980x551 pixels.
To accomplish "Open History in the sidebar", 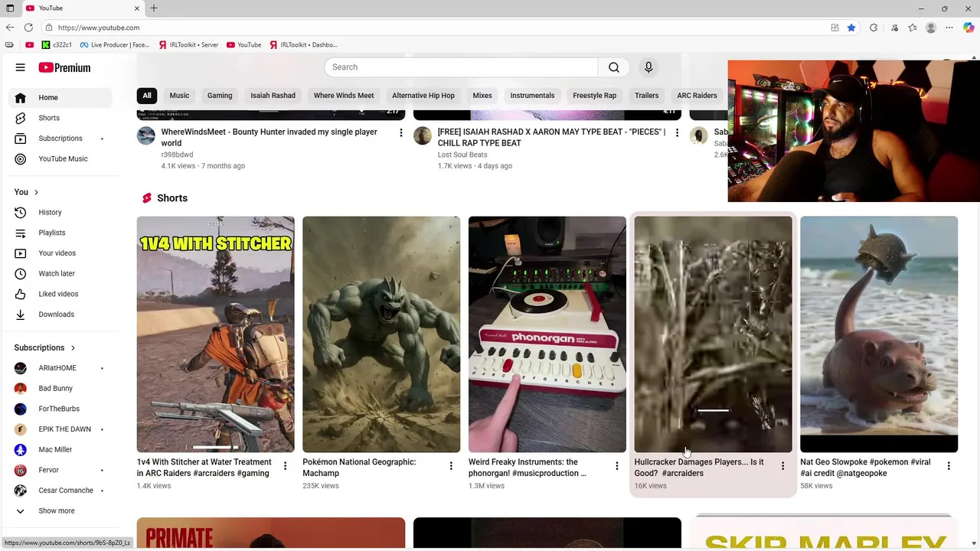I will (x=60, y=212).
